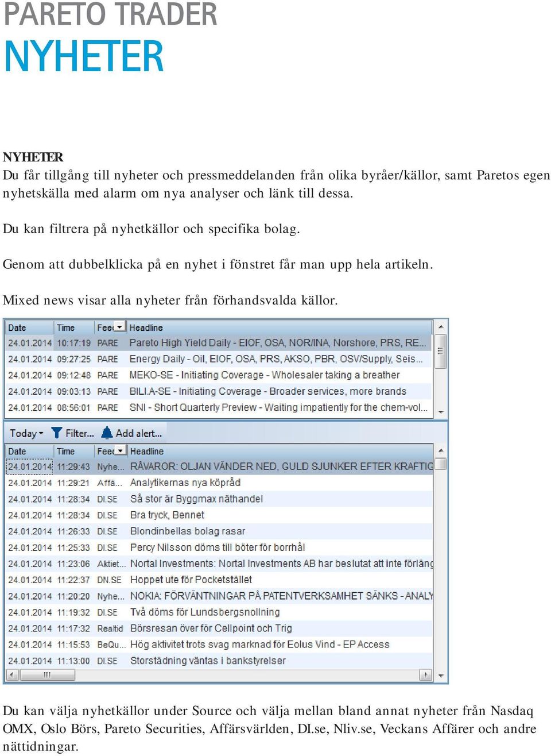
Task: Select headline 'Pareto High Yield Daily - EIOF, OSA'
Action: click(x=277, y=343)
